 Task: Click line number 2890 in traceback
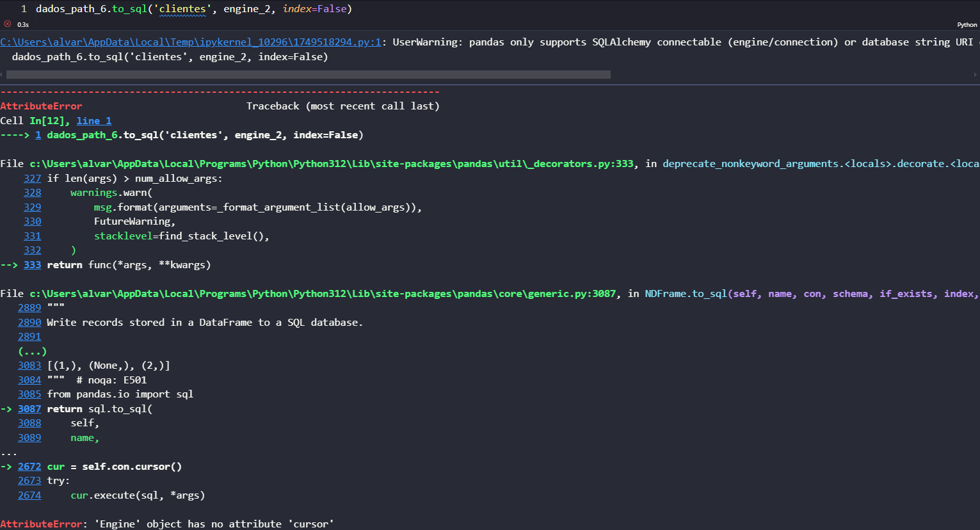pos(29,323)
